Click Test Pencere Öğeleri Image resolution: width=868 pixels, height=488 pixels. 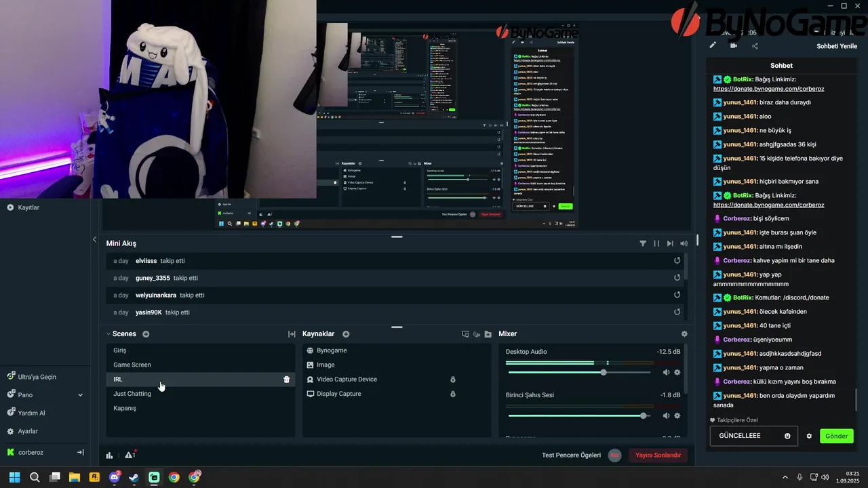coord(571,455)
